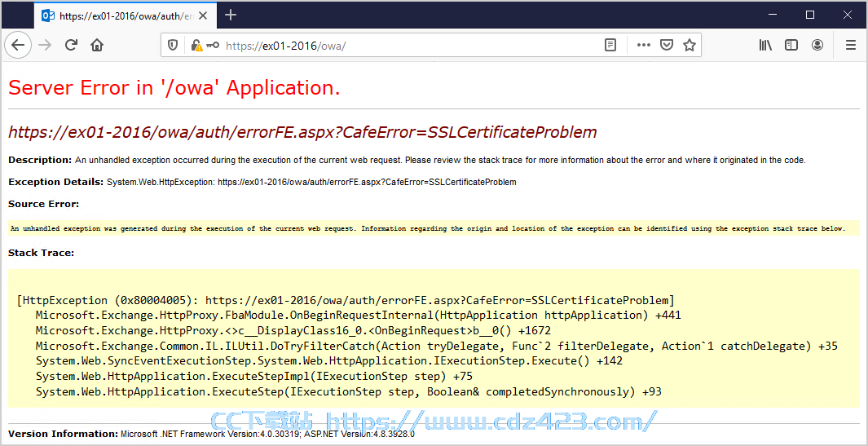The height and width of the screenshot is (446, 868).
Task: Click the Outlook favicon on the tab
Action: (48, 15)
